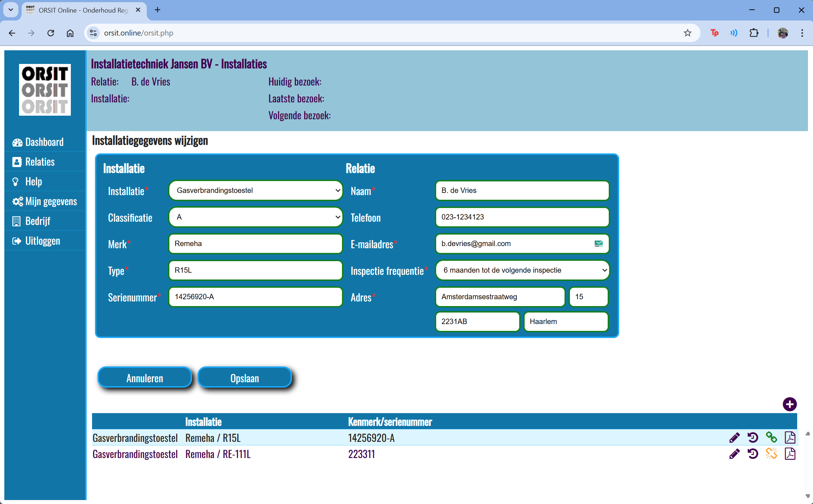The height and width of the screenshot is (504, 813).
Task: Click the Serienummer input field
Action: [x=256, y=297]
